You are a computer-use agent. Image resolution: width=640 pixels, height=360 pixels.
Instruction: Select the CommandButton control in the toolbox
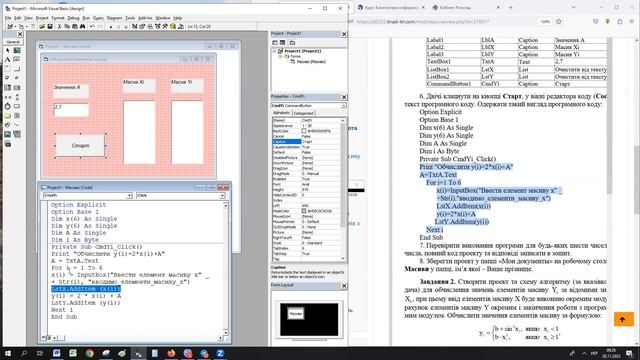tap(17, 69)
